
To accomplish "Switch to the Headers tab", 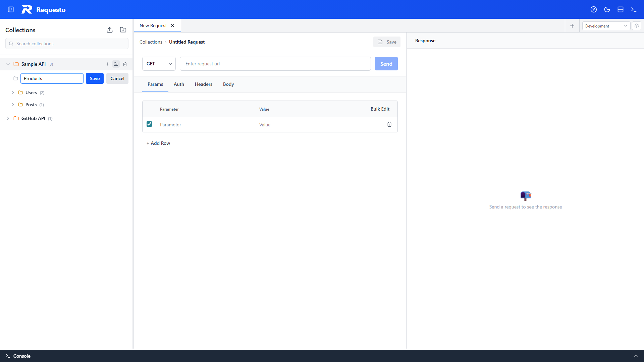I will 203,84.
